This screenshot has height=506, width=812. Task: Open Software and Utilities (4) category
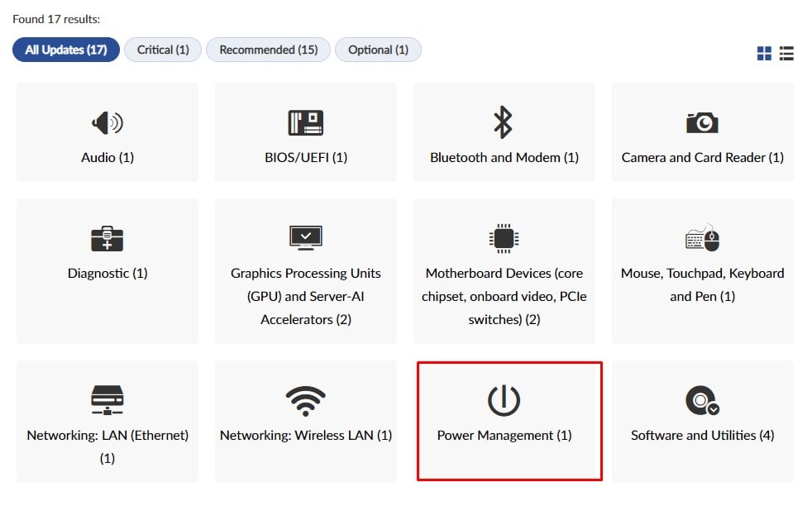[x=702, y=435]
